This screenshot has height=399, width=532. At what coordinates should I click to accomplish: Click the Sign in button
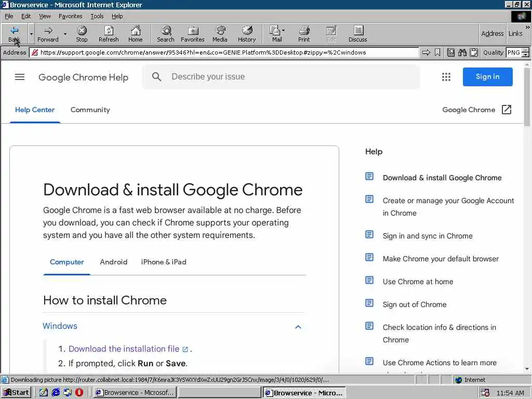487,77
